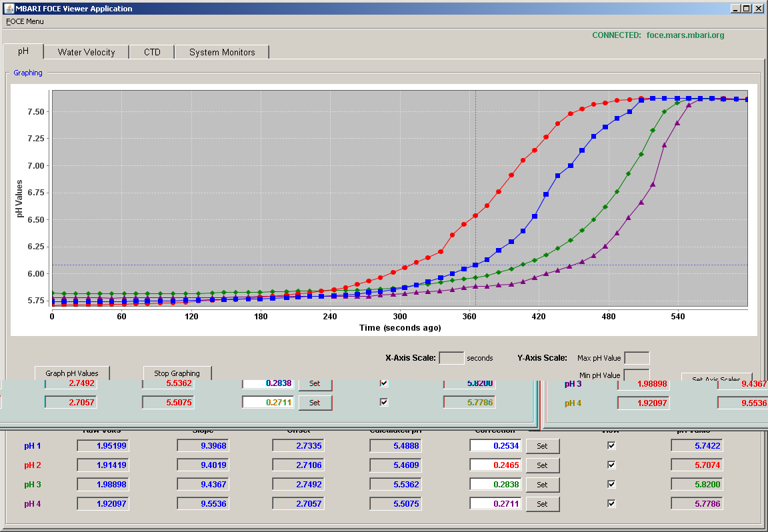Open the System Monitors tab

(222, 52)
